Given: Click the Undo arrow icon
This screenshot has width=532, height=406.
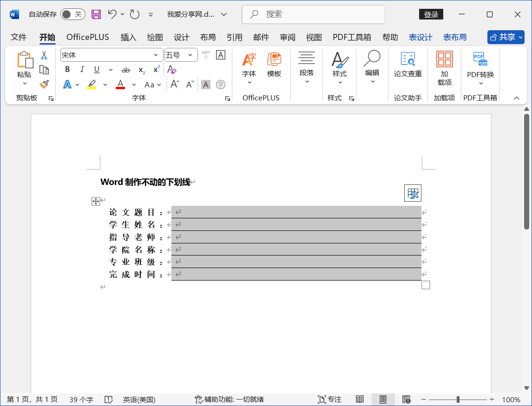Looking at the screenshot, I should (x=112, y=14).
